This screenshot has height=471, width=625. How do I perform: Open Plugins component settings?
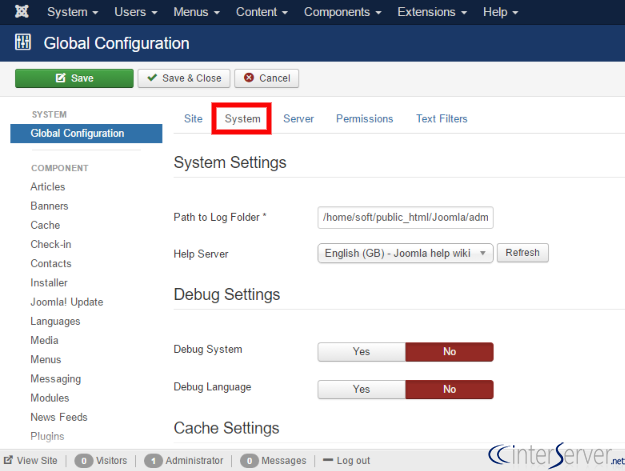point(47,436)
